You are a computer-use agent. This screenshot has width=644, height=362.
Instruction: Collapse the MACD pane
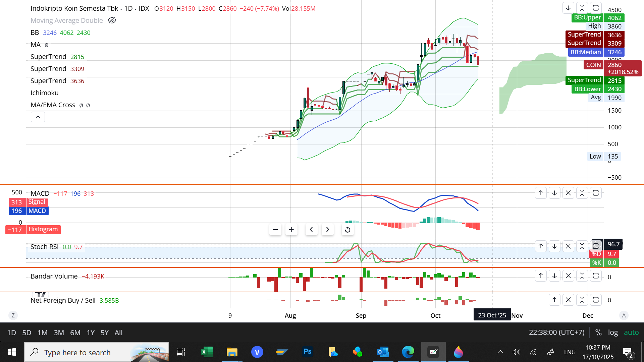coord(582,193)
